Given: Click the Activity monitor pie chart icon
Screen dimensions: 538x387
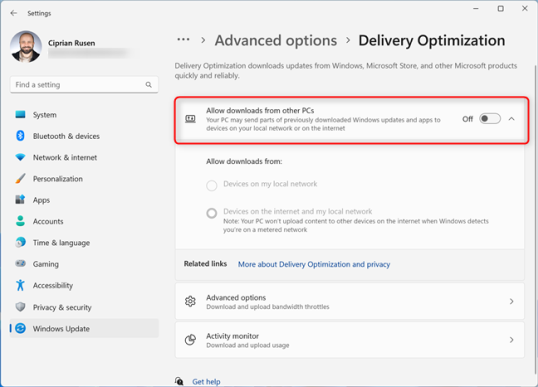Looking at the screenshot, I should tap(190, 340).
